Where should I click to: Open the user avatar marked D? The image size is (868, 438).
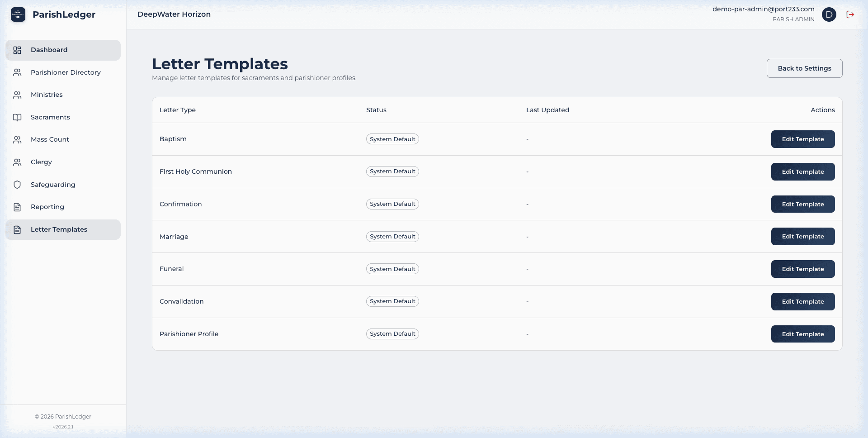pyautogui.click(x=829, y=14)
